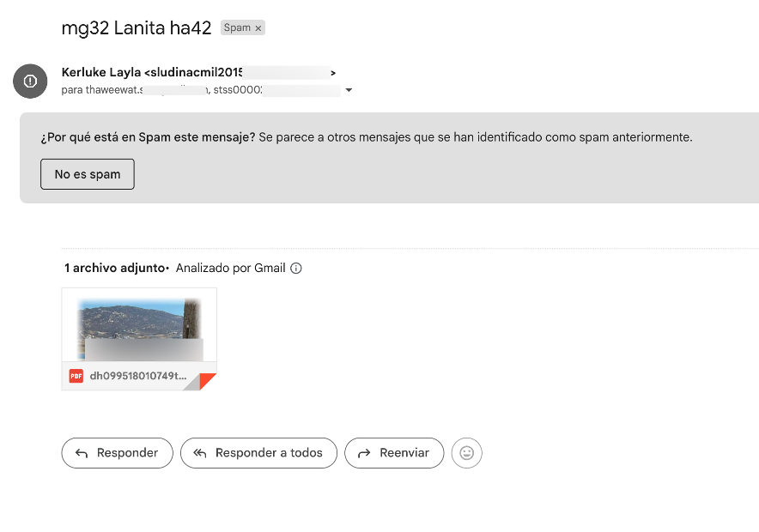Click the red PDF file icon

tap(76, 376)
